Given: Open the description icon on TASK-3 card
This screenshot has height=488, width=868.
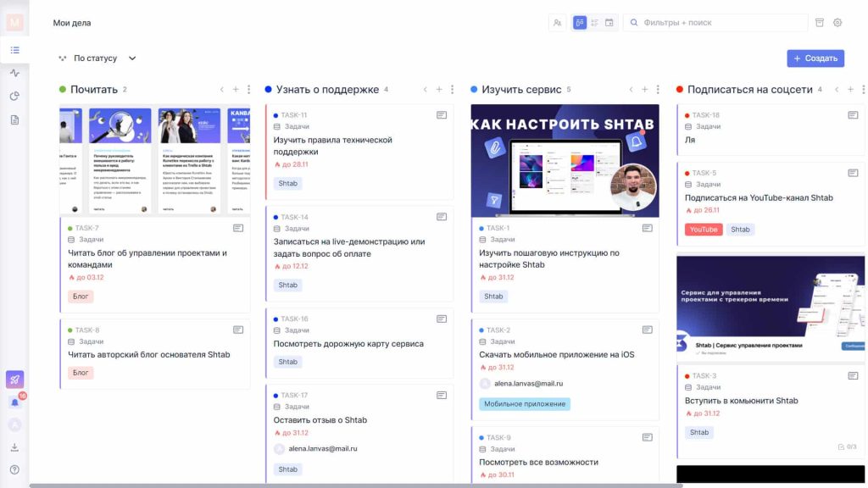Looking at the screenshot, I should [853, 375].
